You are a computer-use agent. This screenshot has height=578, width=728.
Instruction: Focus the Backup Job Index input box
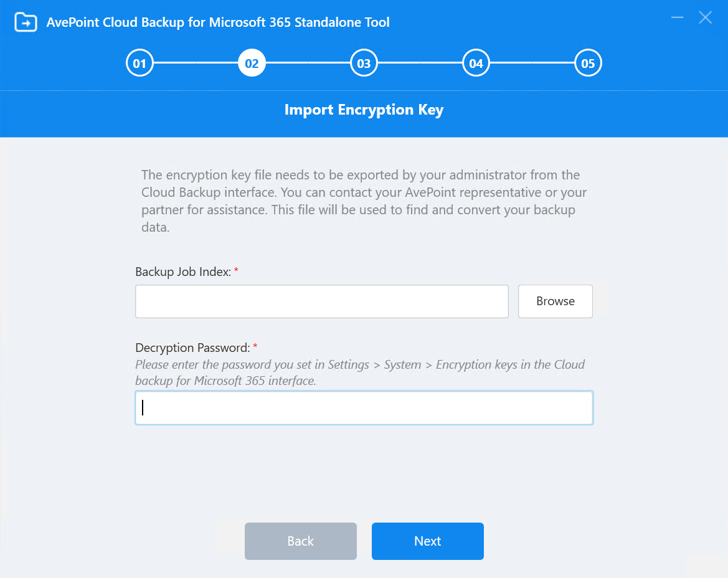321,301
